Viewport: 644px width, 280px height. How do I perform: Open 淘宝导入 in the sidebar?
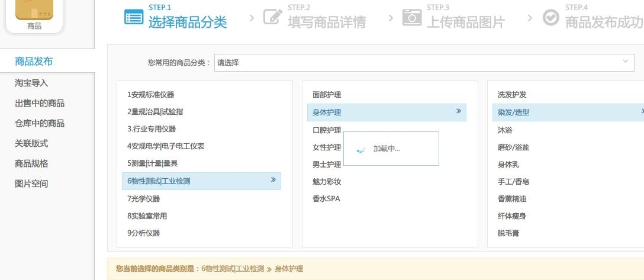[x=31, y=83]
